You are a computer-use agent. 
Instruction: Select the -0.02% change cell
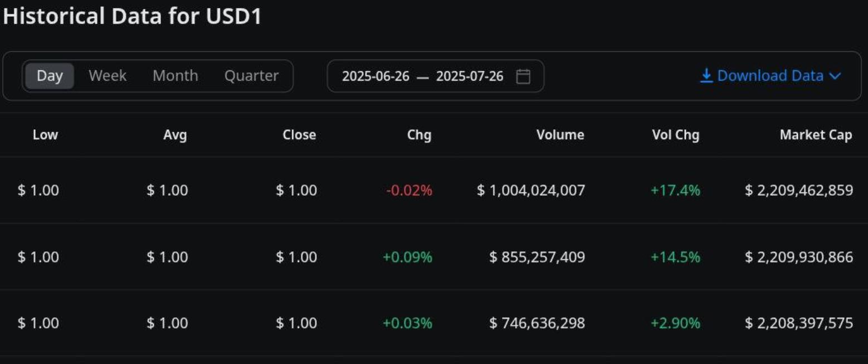409,191
